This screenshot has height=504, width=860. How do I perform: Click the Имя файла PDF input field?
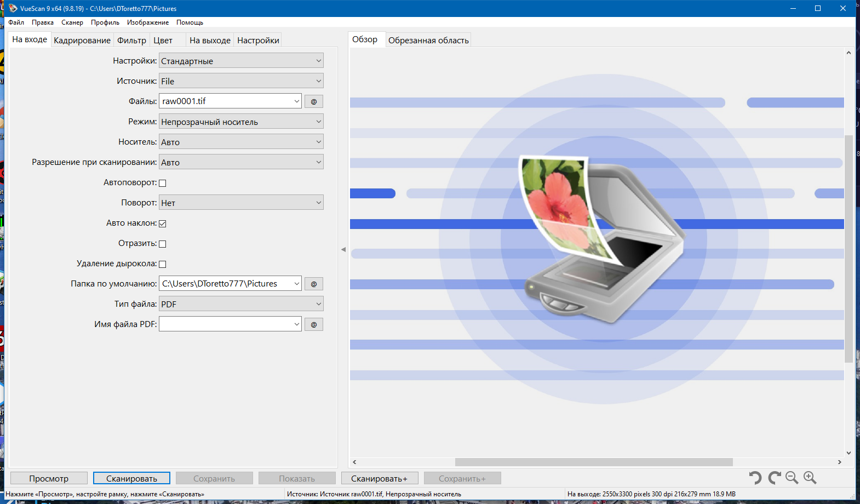230,324
